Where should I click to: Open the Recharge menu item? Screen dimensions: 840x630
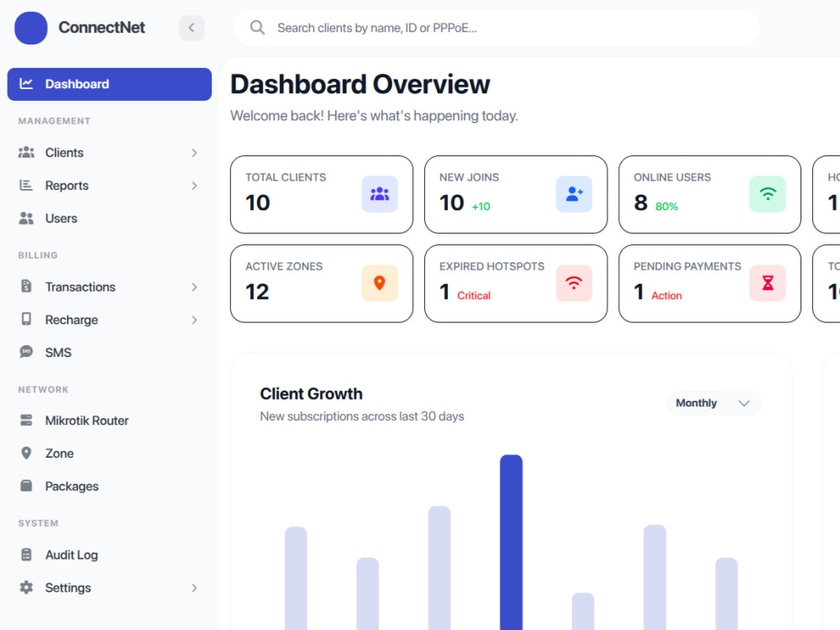[x=109, y=320]
